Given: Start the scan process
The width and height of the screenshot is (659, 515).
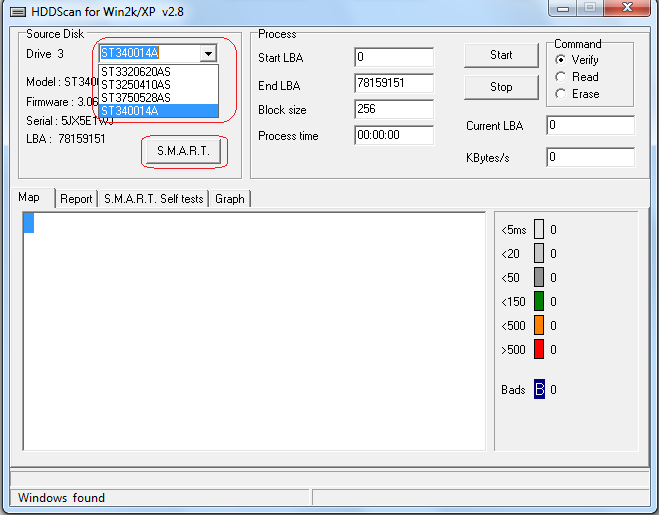Looking at the screenshot, I should [x=501, y=55].
